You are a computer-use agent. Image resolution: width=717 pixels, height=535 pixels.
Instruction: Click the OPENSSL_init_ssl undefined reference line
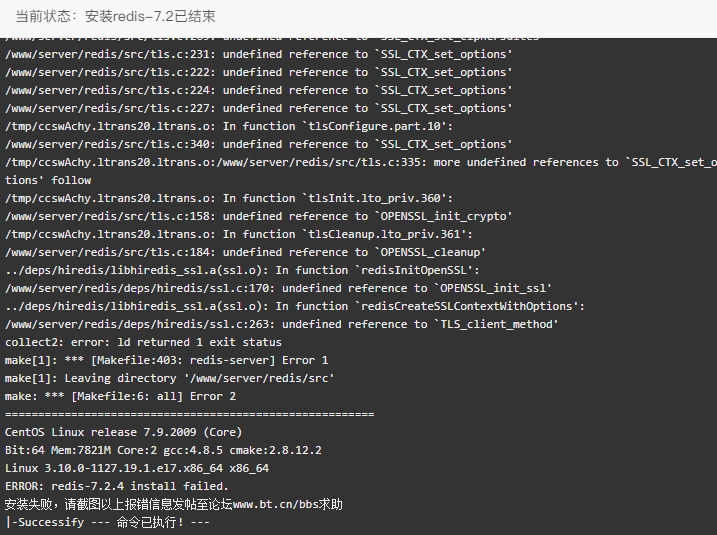278,288
